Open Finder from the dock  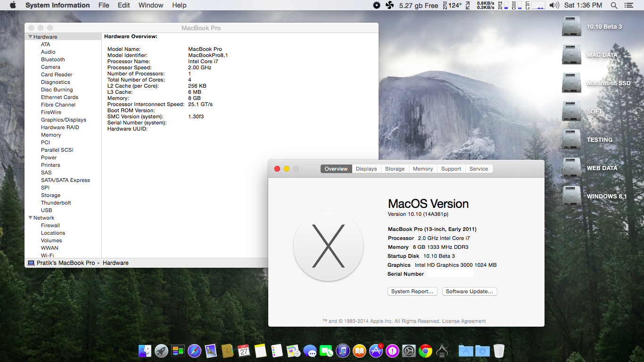pos(145,351)
